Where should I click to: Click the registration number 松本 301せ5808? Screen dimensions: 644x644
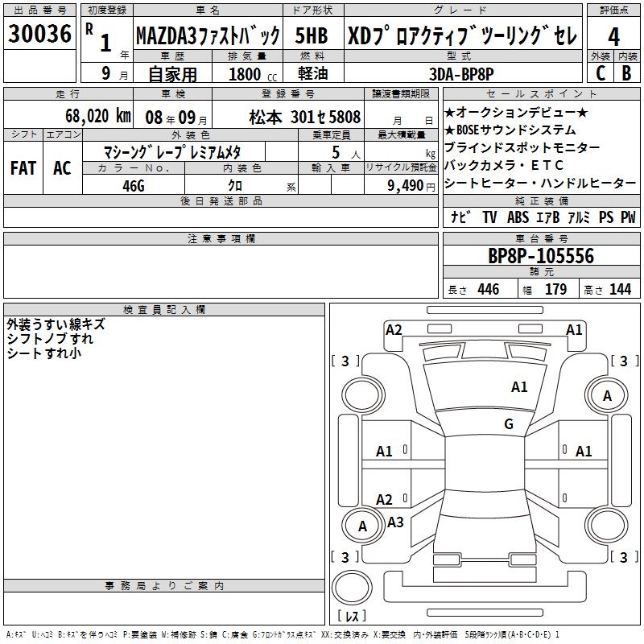pos(305,118)
